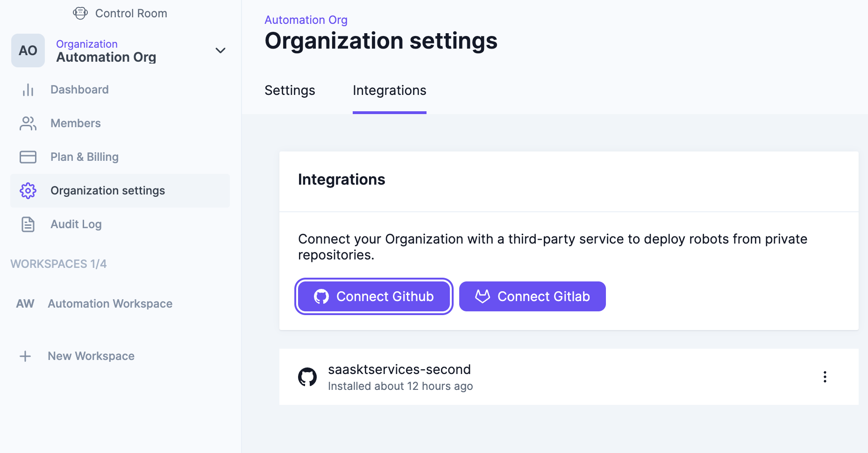Viewport: 868px width, 453px height.
Task: Go to the Members page
Action: point(76,123)
